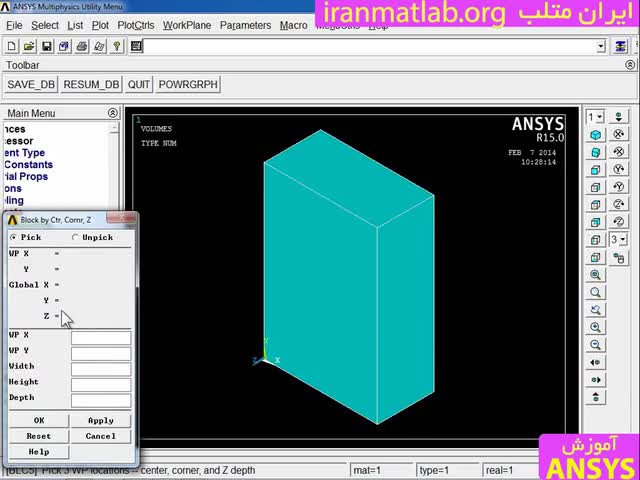Open an ANSYS file via folder icon
Image resolution: width=640 pixels, height=480 pixels.
(29, 46)
